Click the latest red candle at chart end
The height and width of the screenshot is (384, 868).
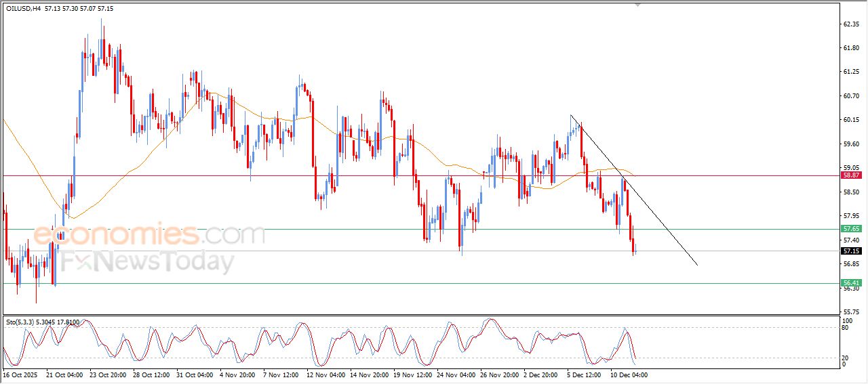[x=634, y=247]
